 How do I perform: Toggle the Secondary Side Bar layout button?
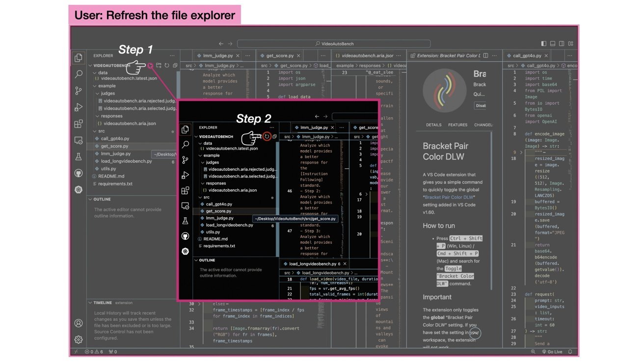[561, 44]
